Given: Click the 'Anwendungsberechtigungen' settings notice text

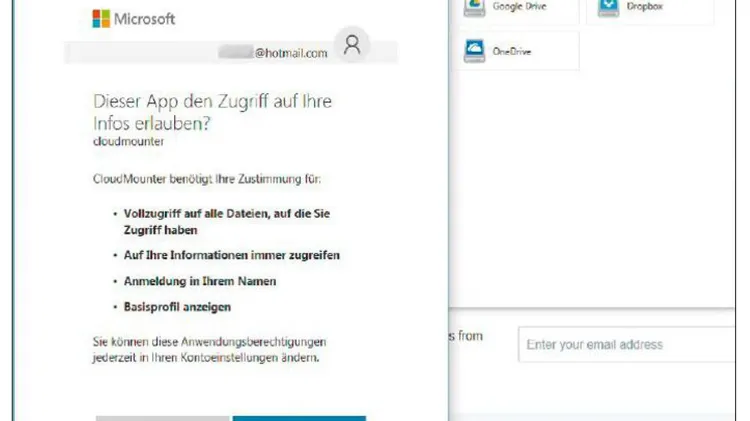Looking at the screenshot, I should point(210,350).
